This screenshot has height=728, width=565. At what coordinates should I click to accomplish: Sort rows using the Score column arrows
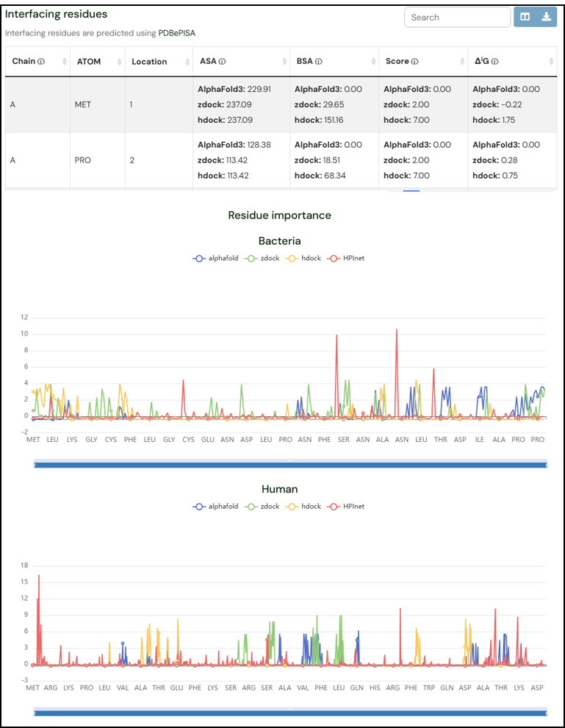462,62
